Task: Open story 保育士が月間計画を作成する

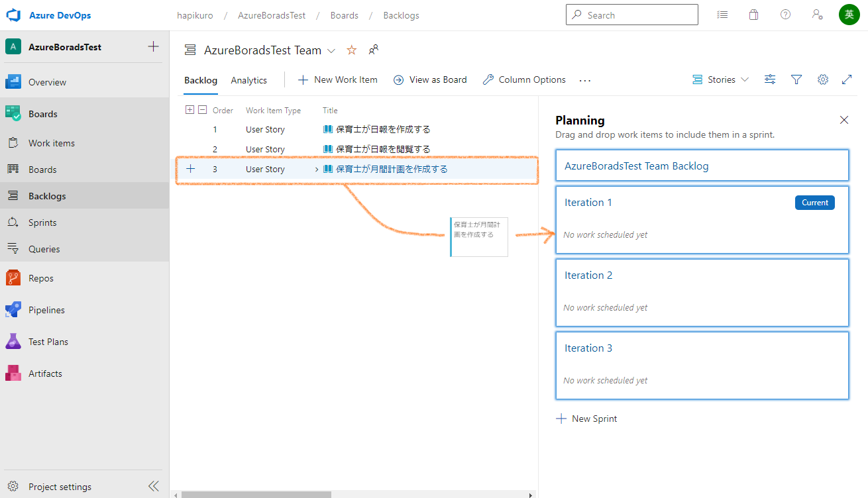Action: pos(392,170)
